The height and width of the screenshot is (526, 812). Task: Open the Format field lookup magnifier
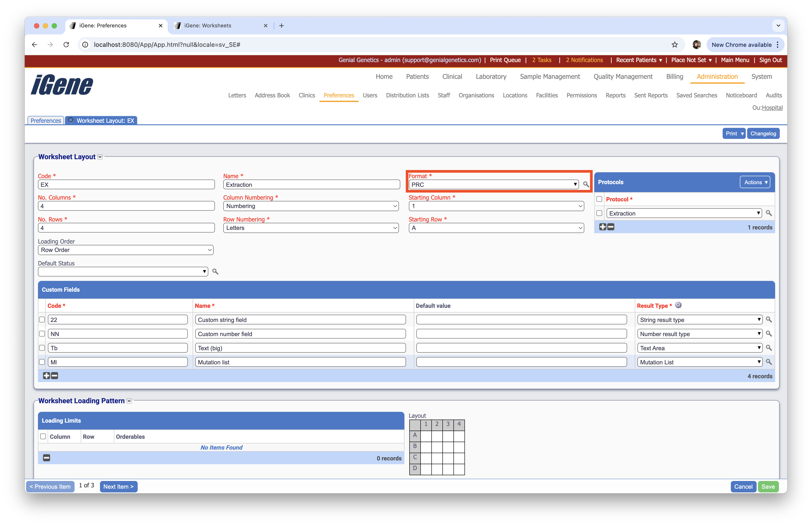point(586,184)
